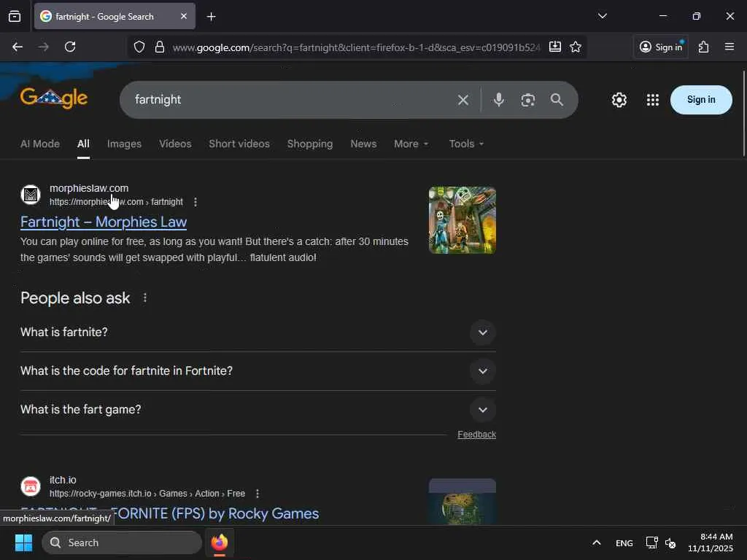Open the Windows Start menu

[23, 542]
